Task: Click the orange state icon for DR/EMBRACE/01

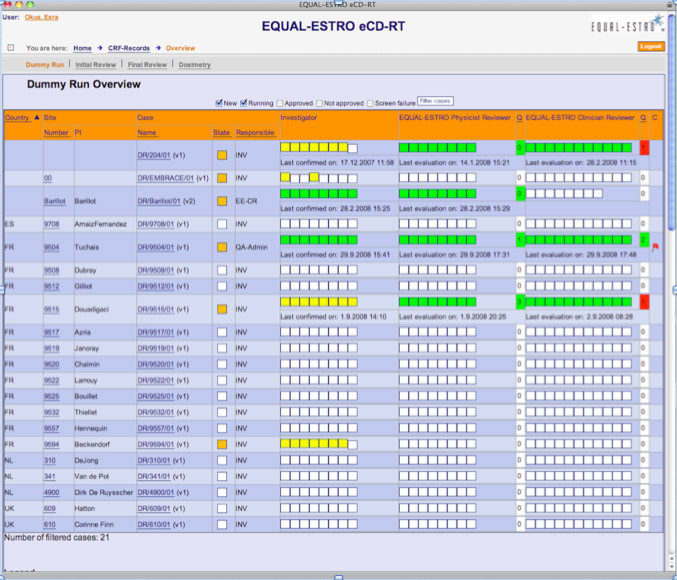Action: pyautogui.click(x=222, y=178)
